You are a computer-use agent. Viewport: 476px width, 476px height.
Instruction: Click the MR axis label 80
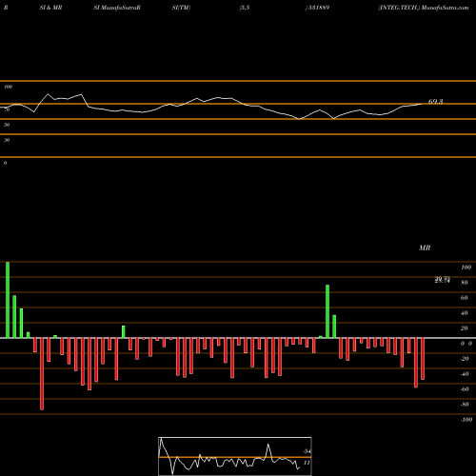(x=464, y=283)
